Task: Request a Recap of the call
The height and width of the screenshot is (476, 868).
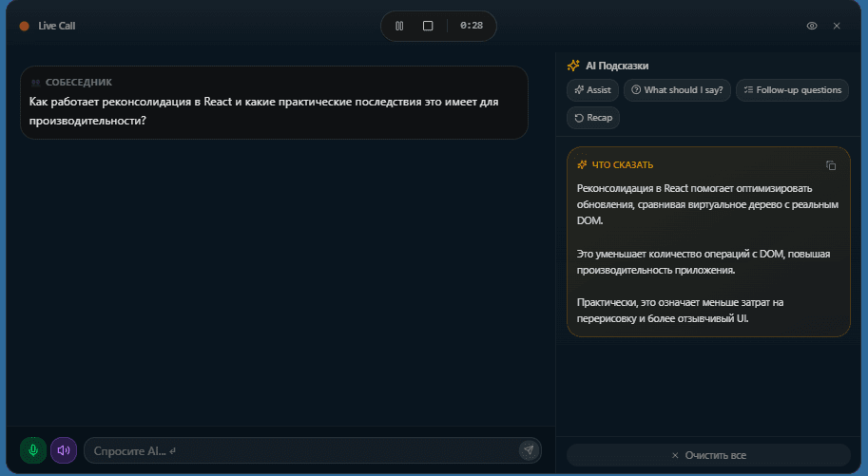Action: click(x=593, y=118)
